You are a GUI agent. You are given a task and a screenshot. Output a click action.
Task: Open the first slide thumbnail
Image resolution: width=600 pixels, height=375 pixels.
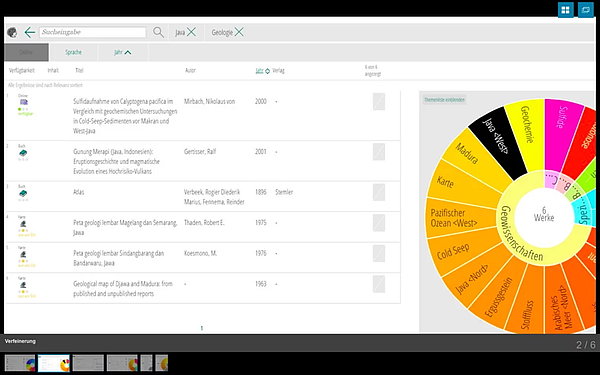[x=20, y=363]
